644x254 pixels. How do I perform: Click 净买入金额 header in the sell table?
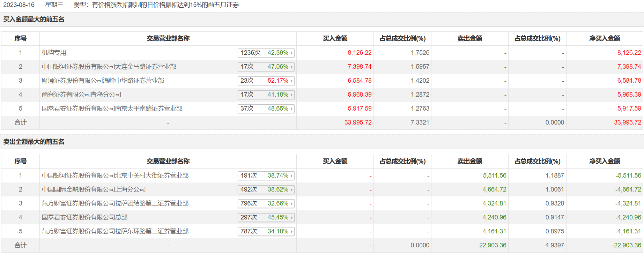(x=605, y=161)
